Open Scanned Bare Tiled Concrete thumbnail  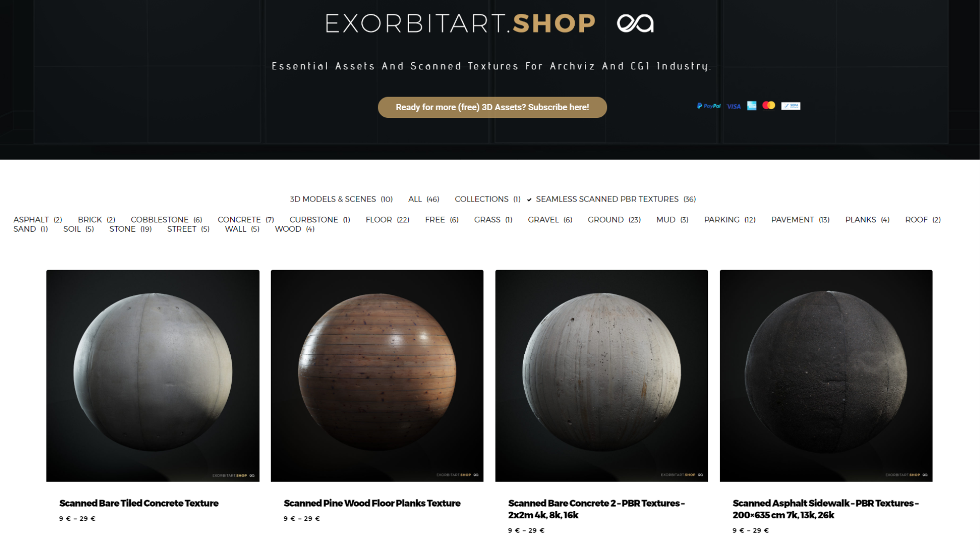[153, 375]
